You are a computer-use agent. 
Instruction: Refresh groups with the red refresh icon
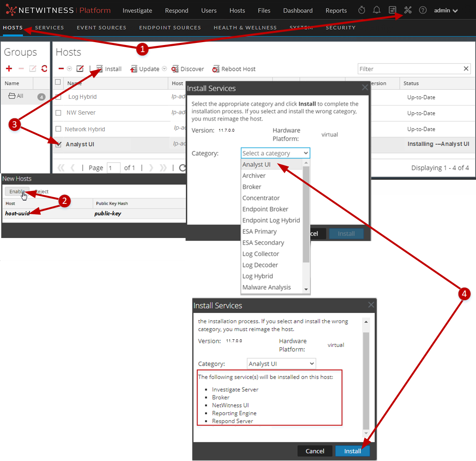44,69
